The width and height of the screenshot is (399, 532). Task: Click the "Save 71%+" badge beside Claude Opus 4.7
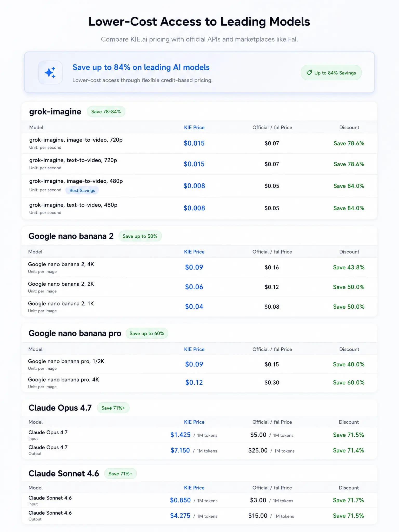(113, 408)
